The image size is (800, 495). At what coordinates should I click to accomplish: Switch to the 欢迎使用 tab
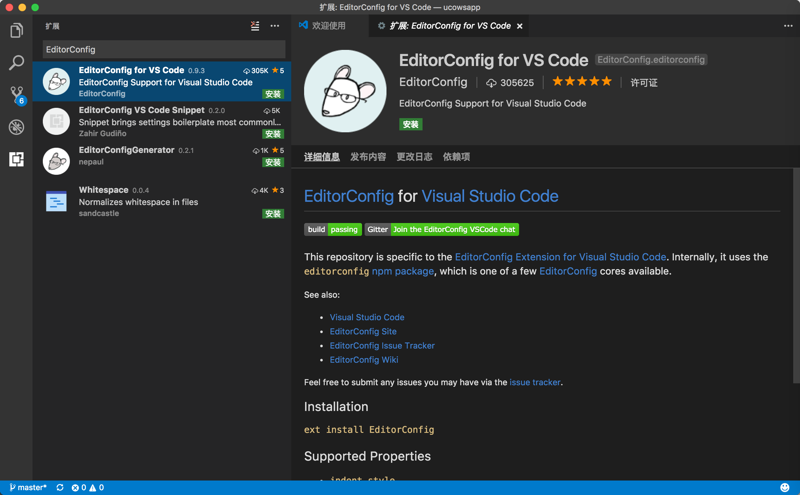click(x=323, y=26)
